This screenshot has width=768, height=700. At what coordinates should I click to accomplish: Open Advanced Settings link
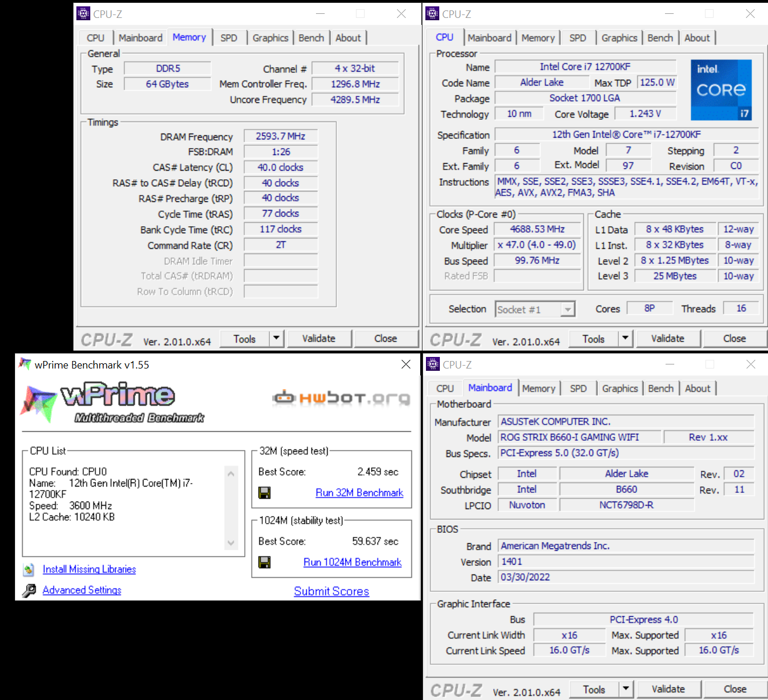click(82, 590)
